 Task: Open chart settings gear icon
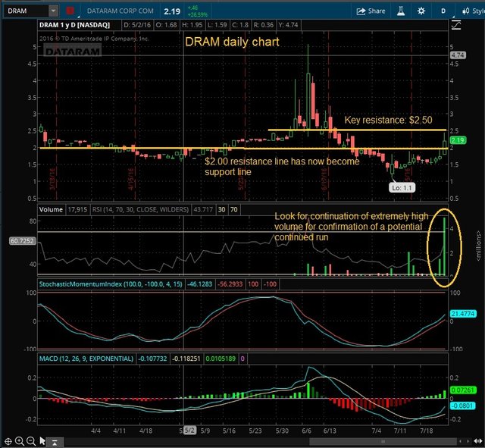point(421,11)
